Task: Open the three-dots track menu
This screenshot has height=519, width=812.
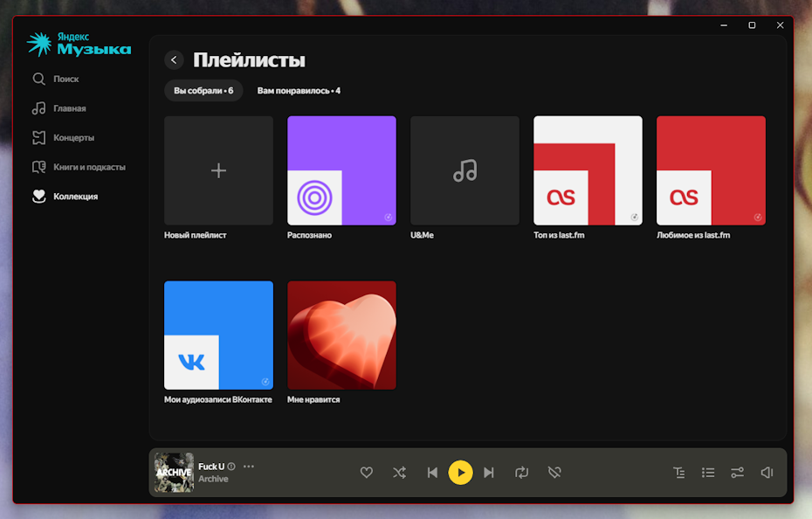Action: [x=249, y=466]
